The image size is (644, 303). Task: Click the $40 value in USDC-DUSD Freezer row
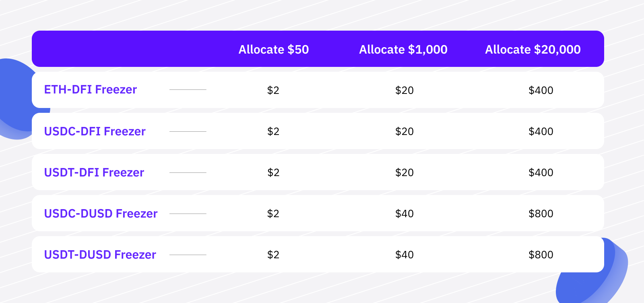pyautogui.click(x=405, y=214)
